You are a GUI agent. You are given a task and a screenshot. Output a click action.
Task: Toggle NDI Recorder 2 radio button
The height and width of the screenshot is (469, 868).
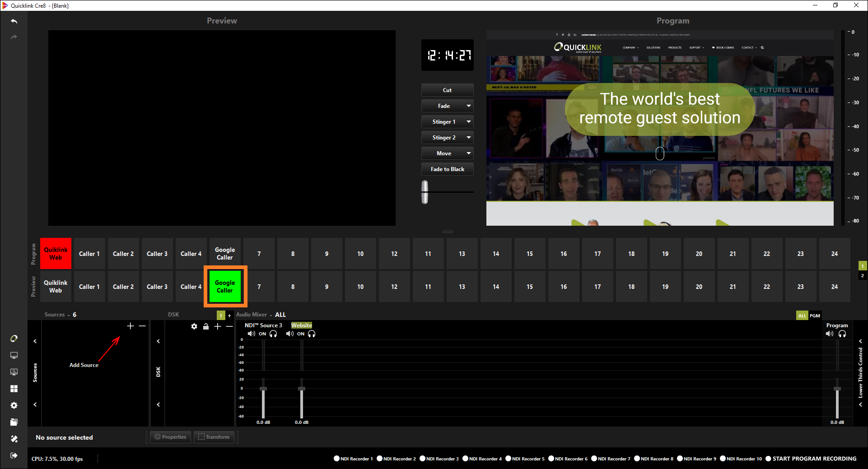379,459
